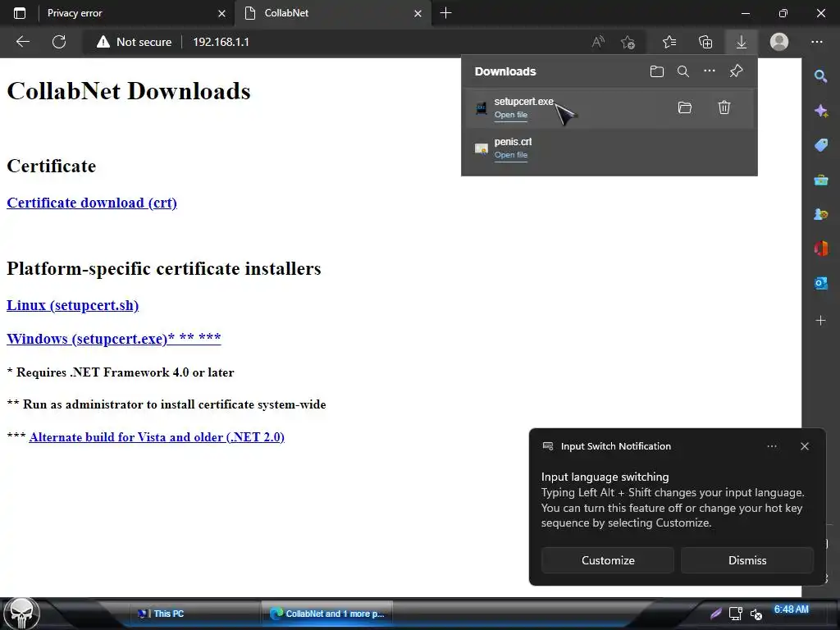
Task: Select CollabNet taskbar browser button
Action: point(327,614)
